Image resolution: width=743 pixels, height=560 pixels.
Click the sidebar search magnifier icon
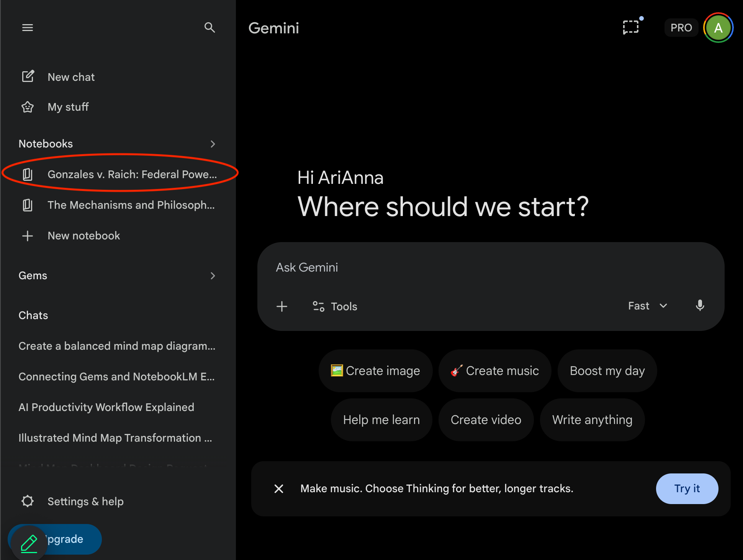209,28
